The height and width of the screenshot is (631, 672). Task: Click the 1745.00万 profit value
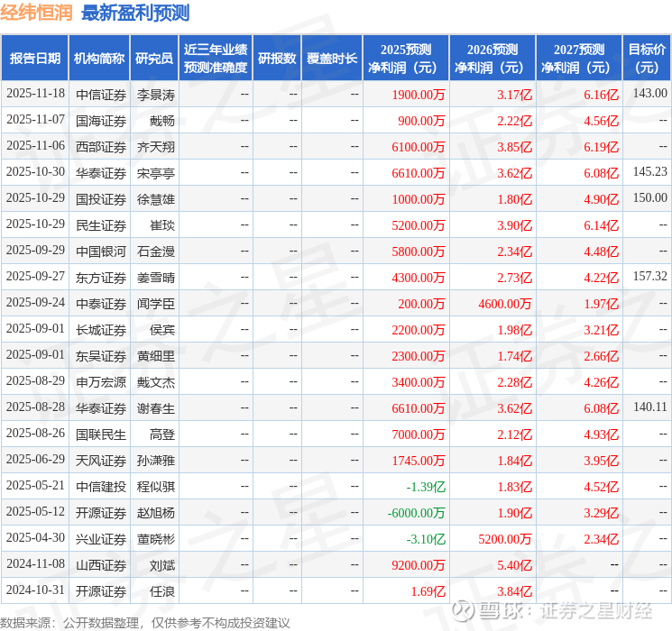419,461
